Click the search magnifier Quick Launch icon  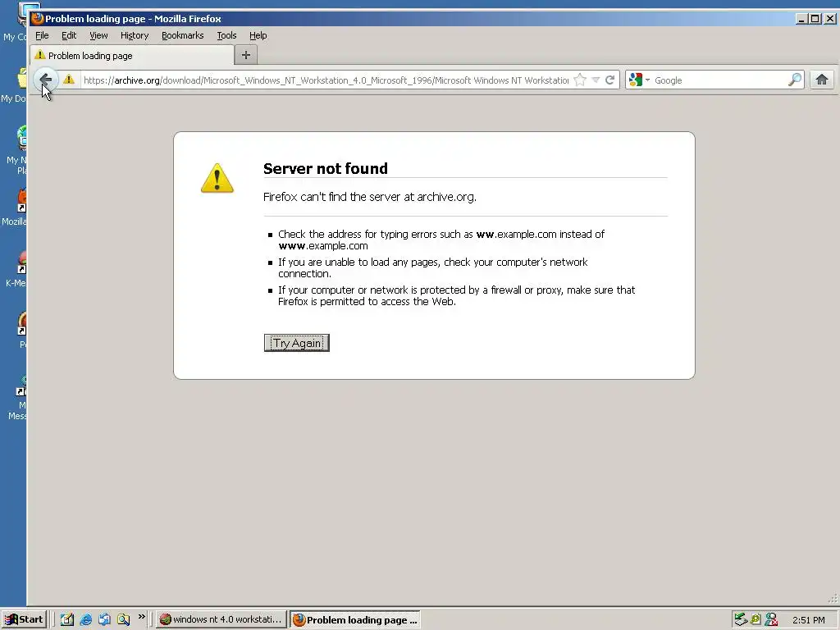tap(123, 619)
